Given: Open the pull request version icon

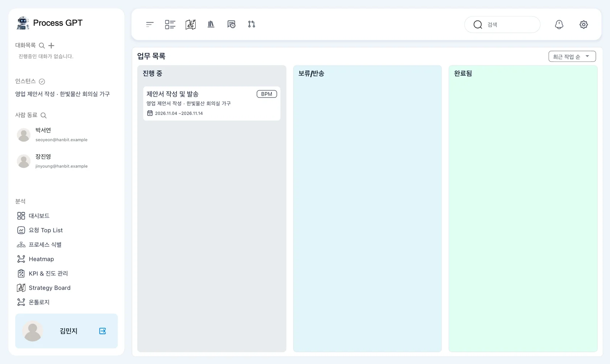Looking at the screenshot, I should [x=252, y=24].
